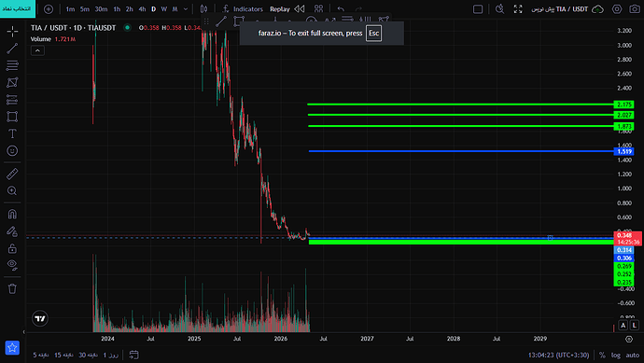Click the floating toolbar drag handle
644x363 pixels.
pos(206,21)
